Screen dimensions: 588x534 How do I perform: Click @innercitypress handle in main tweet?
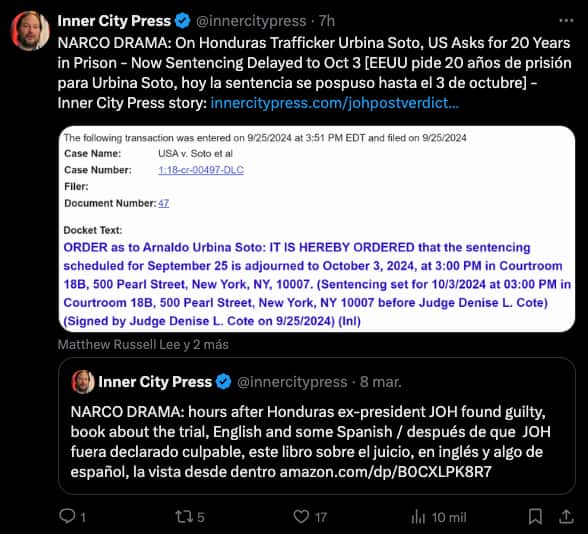[x=251, y=21]
